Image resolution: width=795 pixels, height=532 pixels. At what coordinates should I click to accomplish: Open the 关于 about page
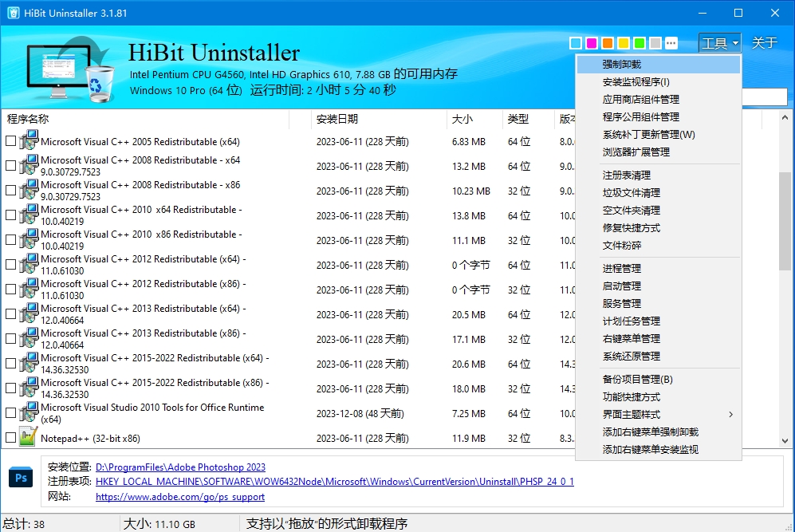(x=765, y=43)
